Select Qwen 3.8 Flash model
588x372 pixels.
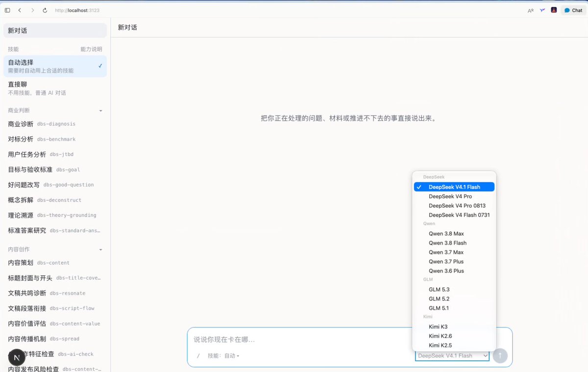(x=454, y=243)
